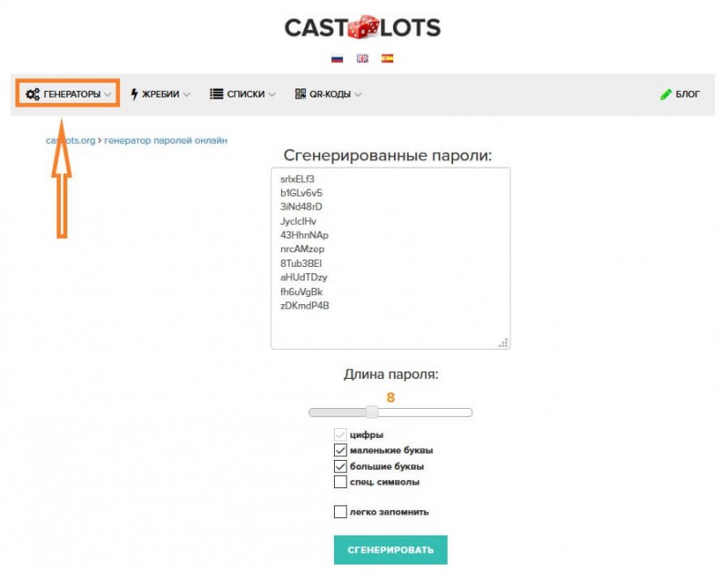
Task: Expand the Генераторы dropdown chevron
Action: (x=107, y=95)
